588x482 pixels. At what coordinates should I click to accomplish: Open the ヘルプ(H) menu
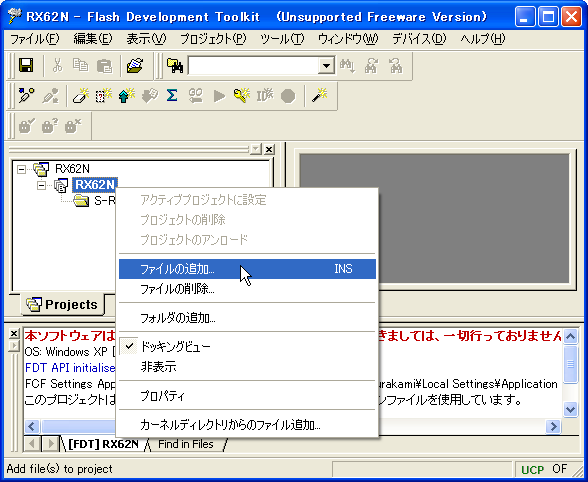(483, 39)
